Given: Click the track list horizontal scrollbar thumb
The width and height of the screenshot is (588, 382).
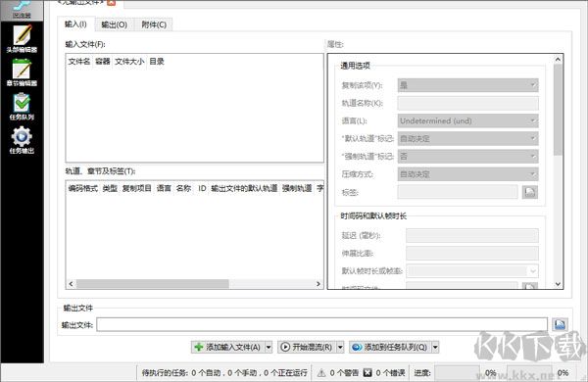Looking at the screenshot, I should (x=153, y=284).
